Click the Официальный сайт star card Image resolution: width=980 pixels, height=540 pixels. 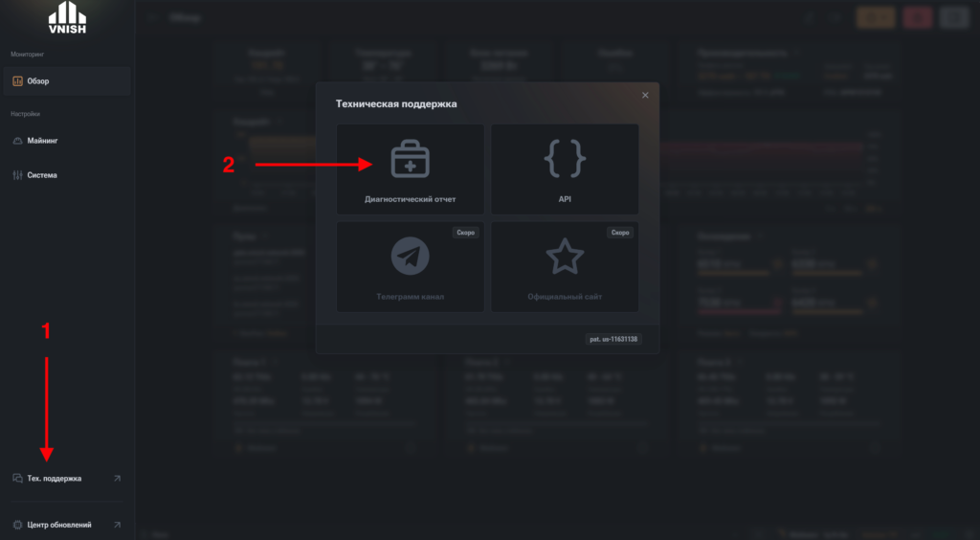pyautogui.click(x=565, y=267)
